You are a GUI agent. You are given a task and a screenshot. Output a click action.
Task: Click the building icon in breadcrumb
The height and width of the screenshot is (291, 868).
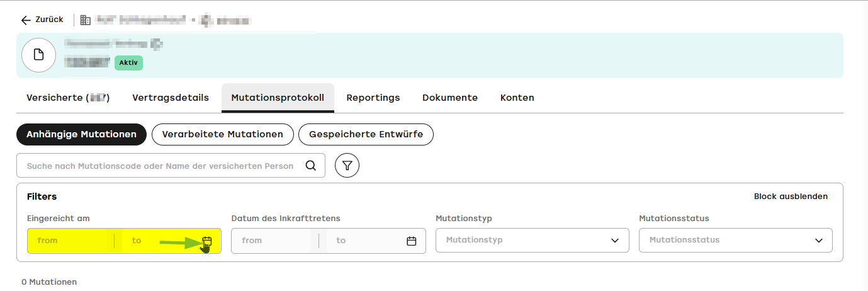coord(85,20)
